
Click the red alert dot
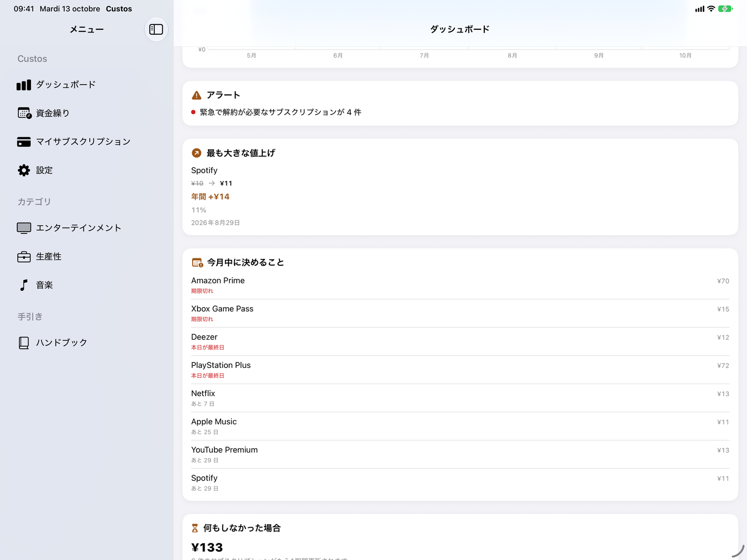coord(193,112)
